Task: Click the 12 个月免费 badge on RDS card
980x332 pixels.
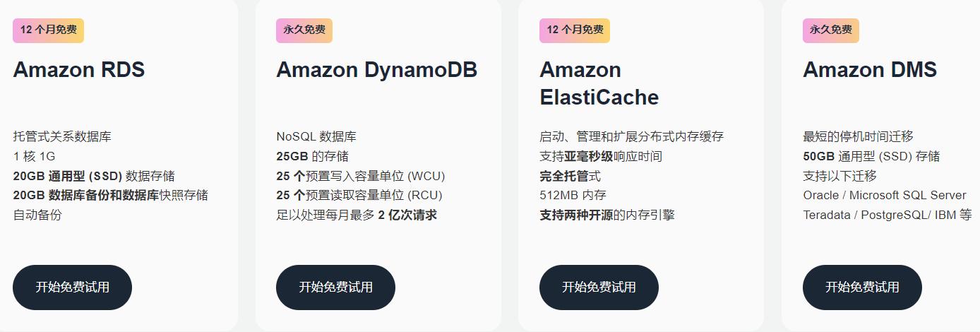Action: click(x=48, y=30)
